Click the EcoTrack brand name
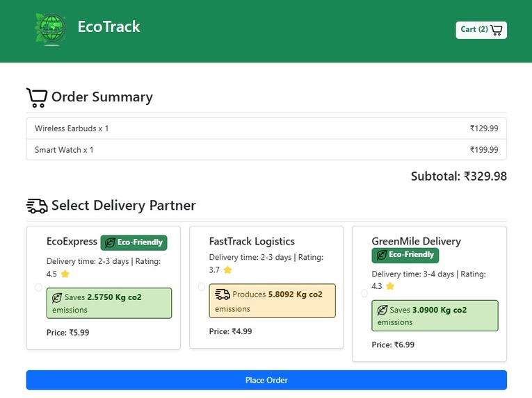The width and height of the screenshot is (532, 398). point(108,27)
